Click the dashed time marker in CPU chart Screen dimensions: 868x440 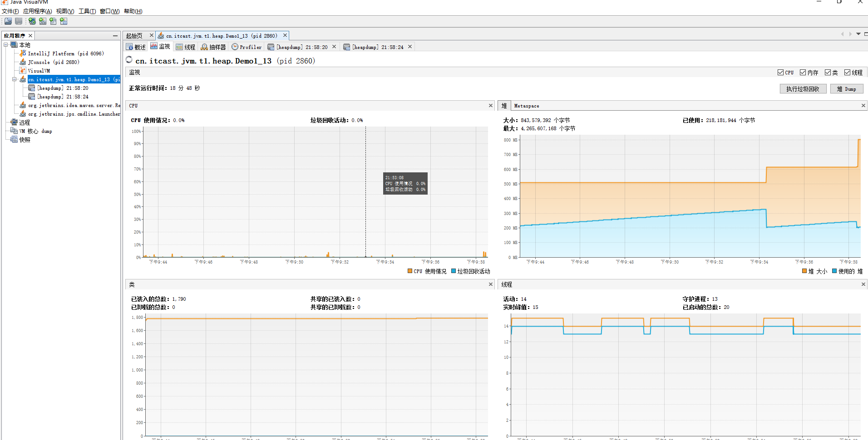(365, 192)
